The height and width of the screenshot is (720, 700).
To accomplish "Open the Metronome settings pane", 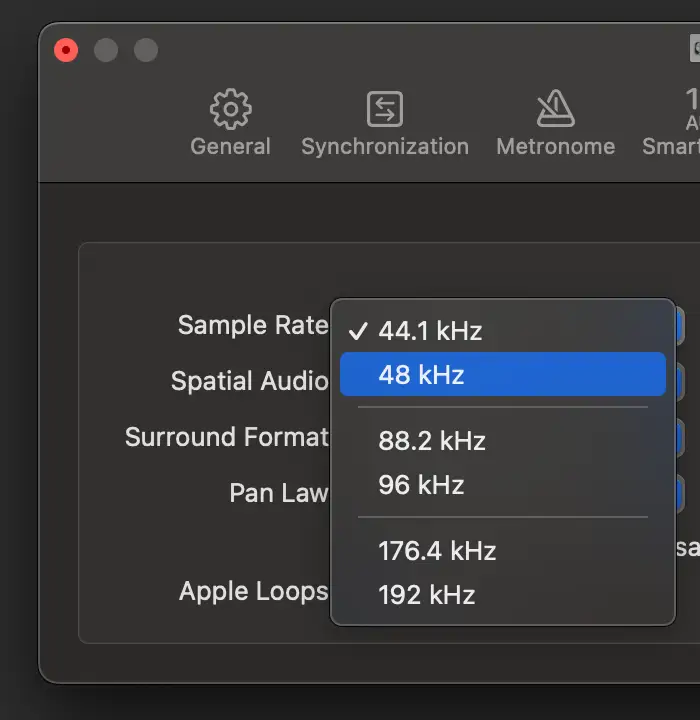I will click(x=555, y=123).
